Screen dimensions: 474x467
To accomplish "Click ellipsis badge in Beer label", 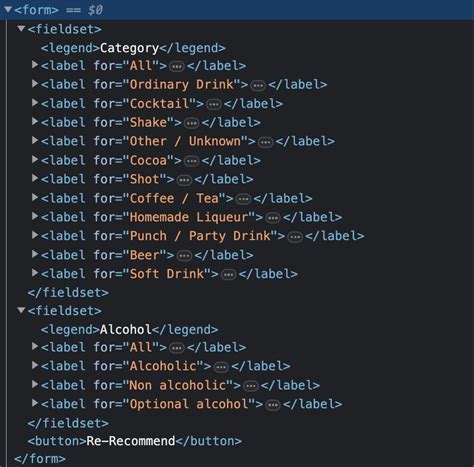I will pos(184,256).
